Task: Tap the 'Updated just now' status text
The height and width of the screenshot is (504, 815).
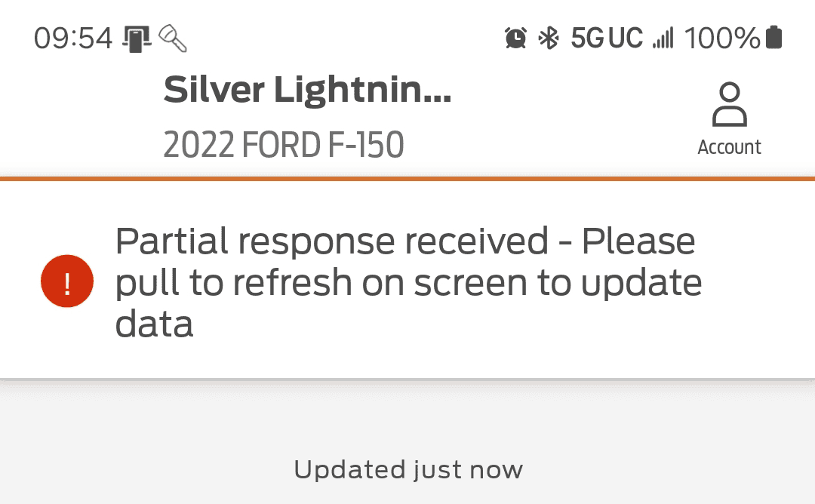Action: point(407,470)
